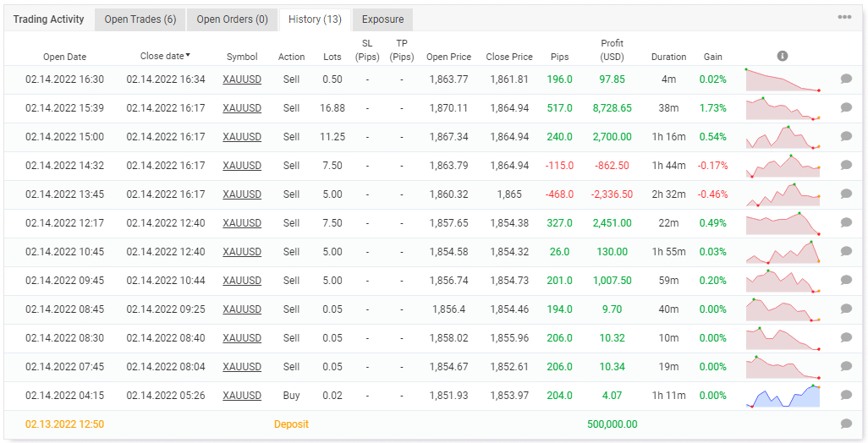This screenshot has height=443, width=868.
Task: View mini chart for the 16.88 lots trade
Action: (783, 108)
